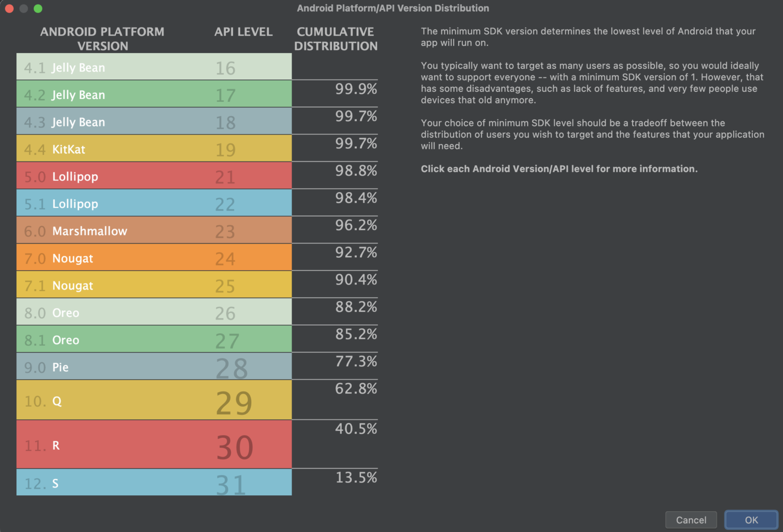
Task: Click the green zoom window button
Action: pos(38,9)
